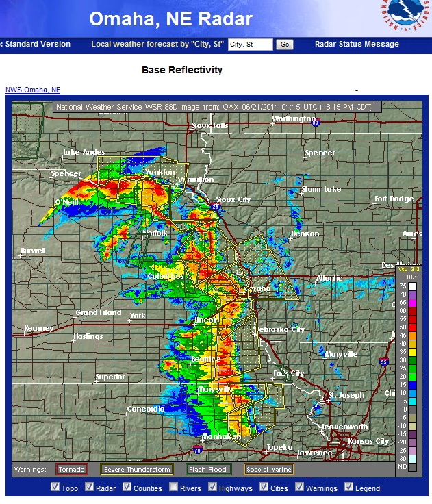
Task: Open the Radar Status Message
Action: (x=356, y=44)
